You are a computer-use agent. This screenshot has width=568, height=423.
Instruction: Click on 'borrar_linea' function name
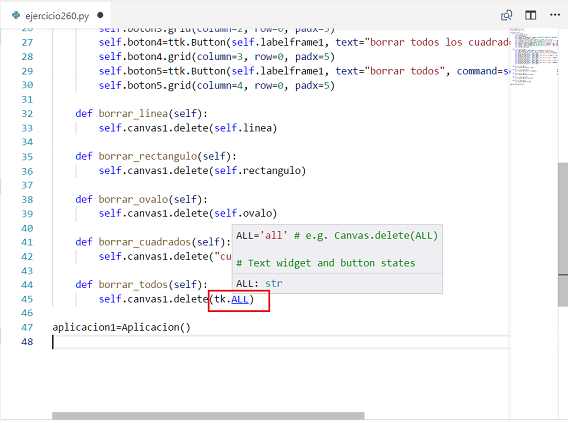pos(133,114)
